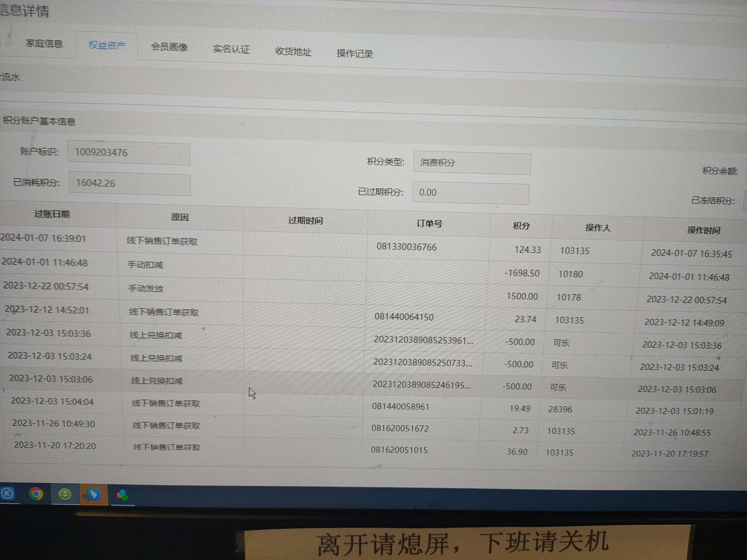The image size is (747, 560).
Task: Open the 收货地址 tab
Action: 293,52
